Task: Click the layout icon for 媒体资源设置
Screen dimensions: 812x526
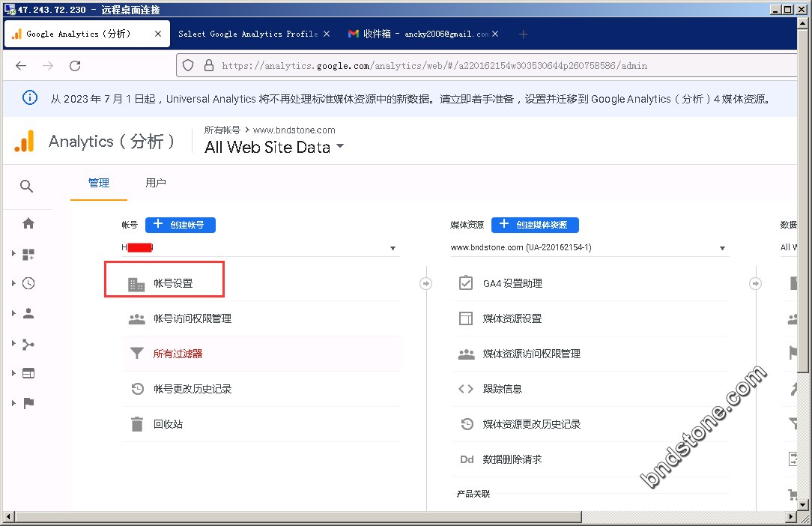Action: [466, 318]
